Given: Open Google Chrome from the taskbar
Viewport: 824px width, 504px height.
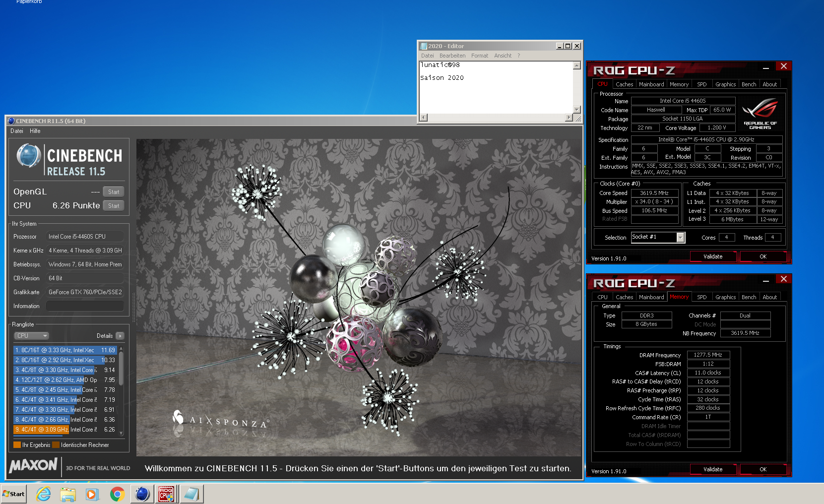Looking at the screenshot, I should click(x=117, y=494).
